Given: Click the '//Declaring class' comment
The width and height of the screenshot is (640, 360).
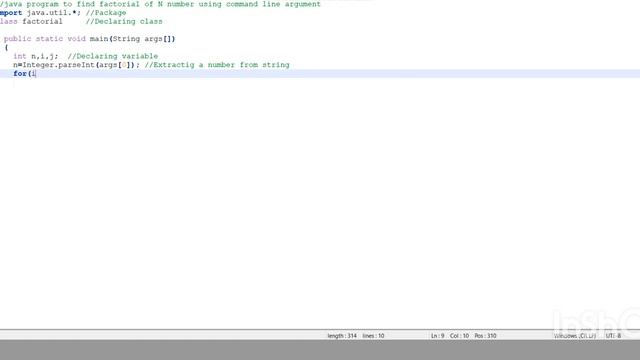Looking at the screenshot, I should point(124,21).
